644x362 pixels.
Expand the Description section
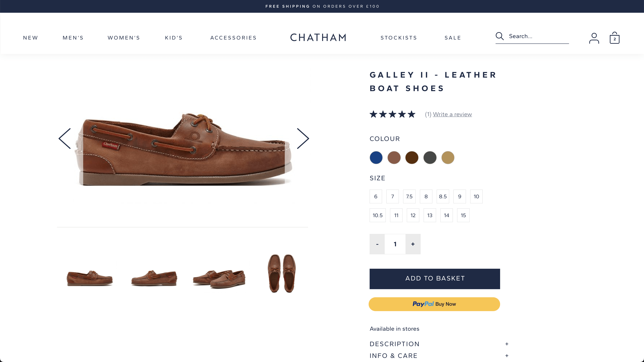[439, 344]
